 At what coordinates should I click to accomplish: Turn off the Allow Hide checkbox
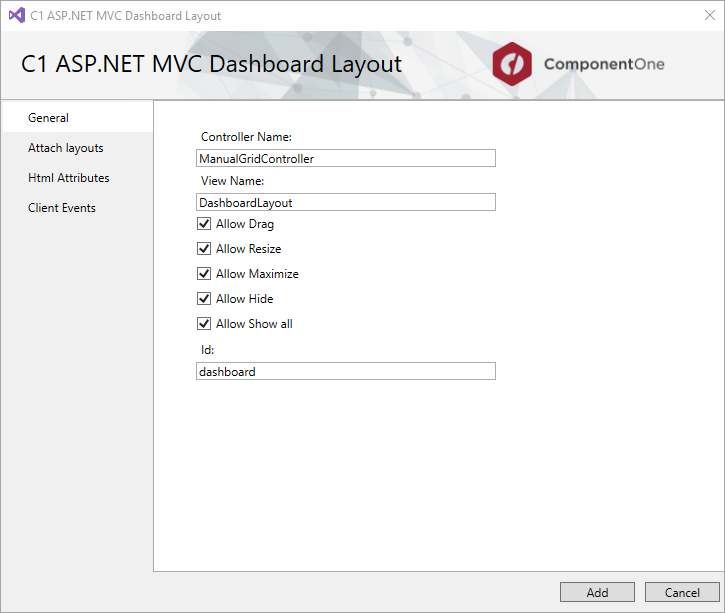pos(204,299)
